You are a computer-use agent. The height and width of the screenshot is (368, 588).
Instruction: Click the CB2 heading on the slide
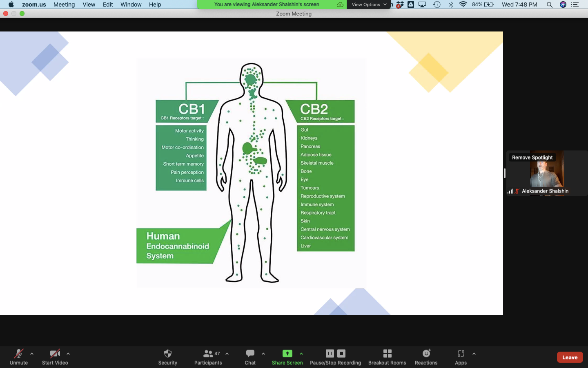coord(314,109)
